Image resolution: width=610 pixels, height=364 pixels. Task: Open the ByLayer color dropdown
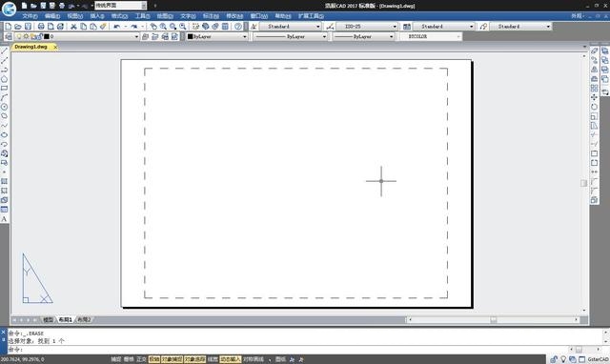(217, 36)
